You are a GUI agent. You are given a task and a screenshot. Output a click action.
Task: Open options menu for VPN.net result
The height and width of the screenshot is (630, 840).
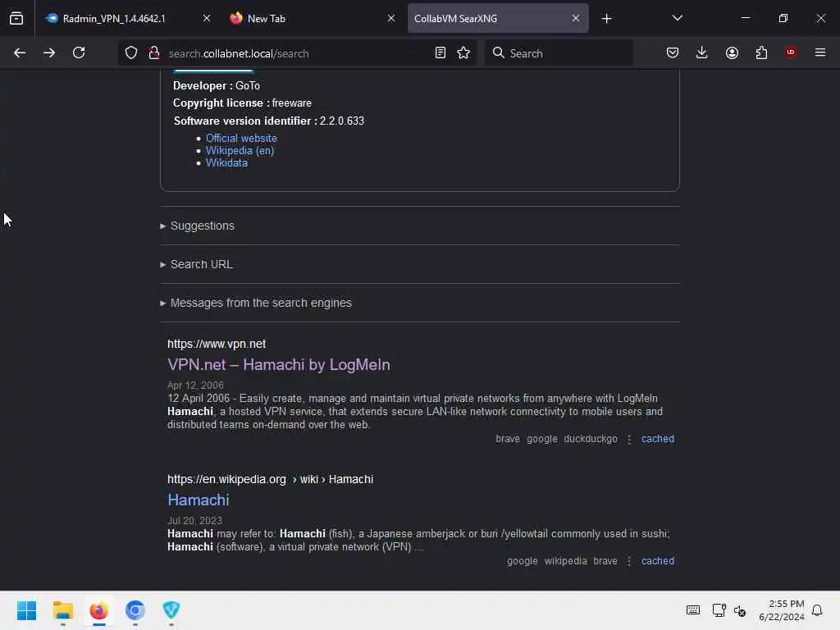tap(629, 440)
